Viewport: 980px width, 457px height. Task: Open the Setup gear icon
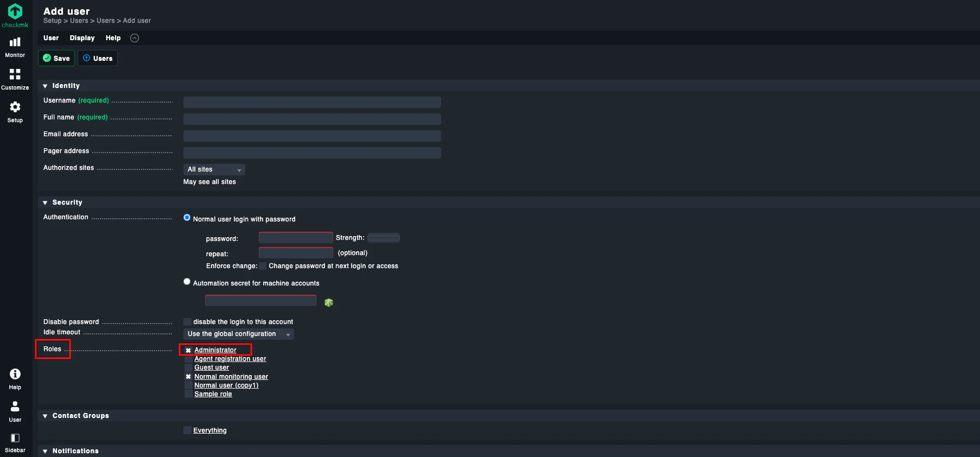point(15,107)
